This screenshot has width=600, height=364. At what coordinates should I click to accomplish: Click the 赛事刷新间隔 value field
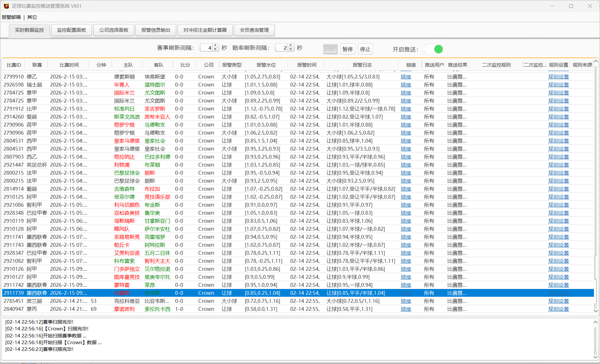(206, 48)
